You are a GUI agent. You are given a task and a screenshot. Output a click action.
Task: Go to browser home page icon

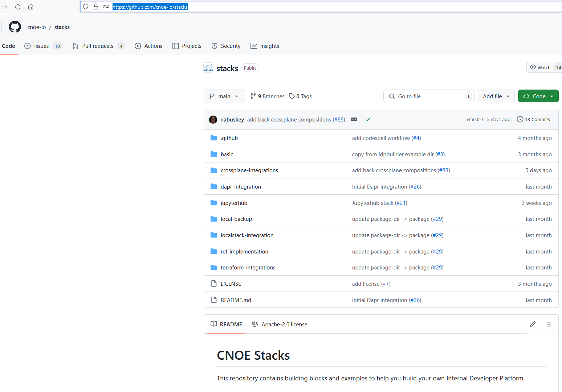click(31, 7)
